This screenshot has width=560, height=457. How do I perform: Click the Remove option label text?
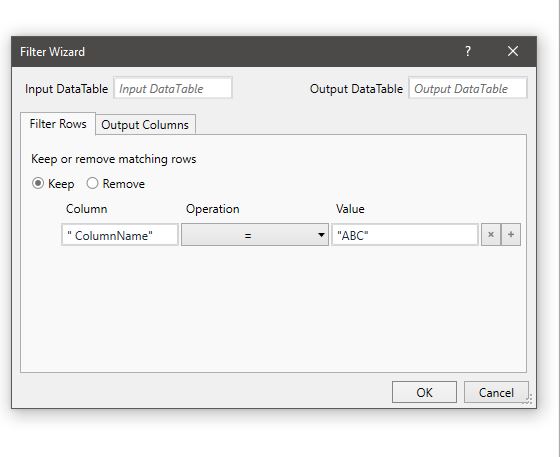coord(124,184)
